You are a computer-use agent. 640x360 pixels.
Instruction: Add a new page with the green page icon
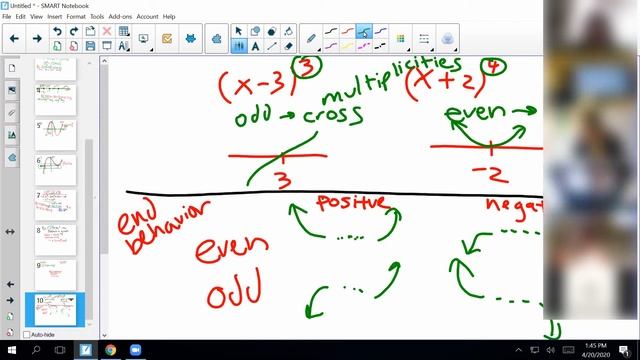pos(58,46)
